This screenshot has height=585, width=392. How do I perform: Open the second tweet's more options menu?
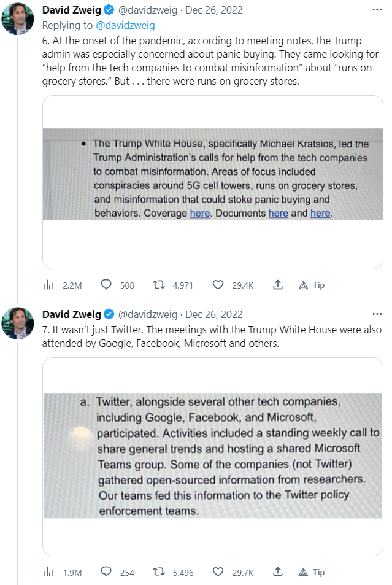coord(377,314)
